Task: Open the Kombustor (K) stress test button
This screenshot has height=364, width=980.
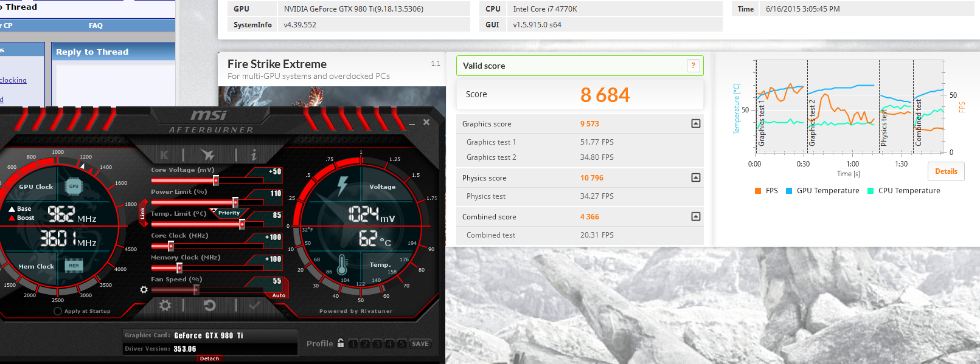Action: [164, 155]
